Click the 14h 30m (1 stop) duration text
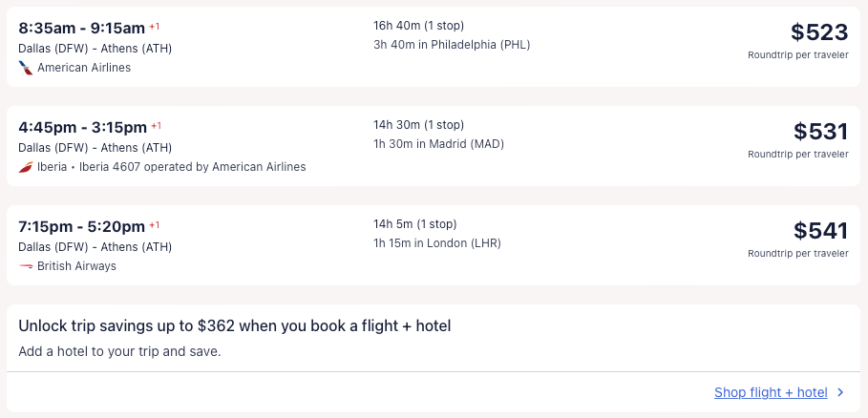 coord(418,125)
